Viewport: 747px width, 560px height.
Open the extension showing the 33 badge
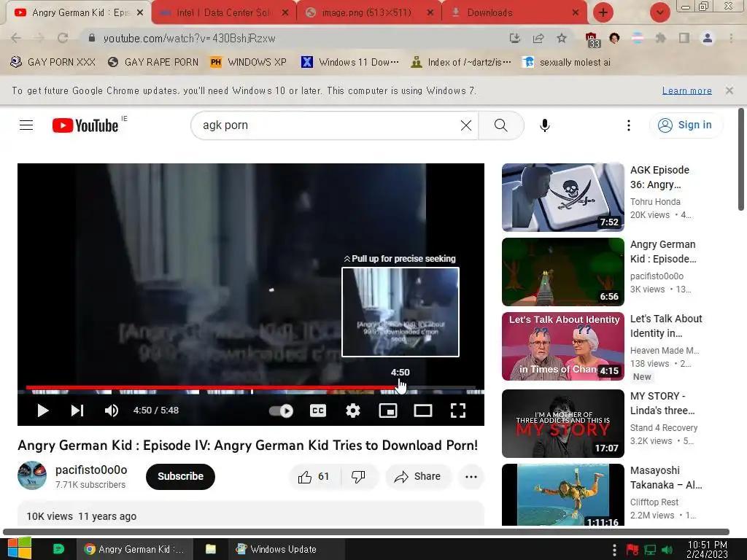[x=591, y=39]
